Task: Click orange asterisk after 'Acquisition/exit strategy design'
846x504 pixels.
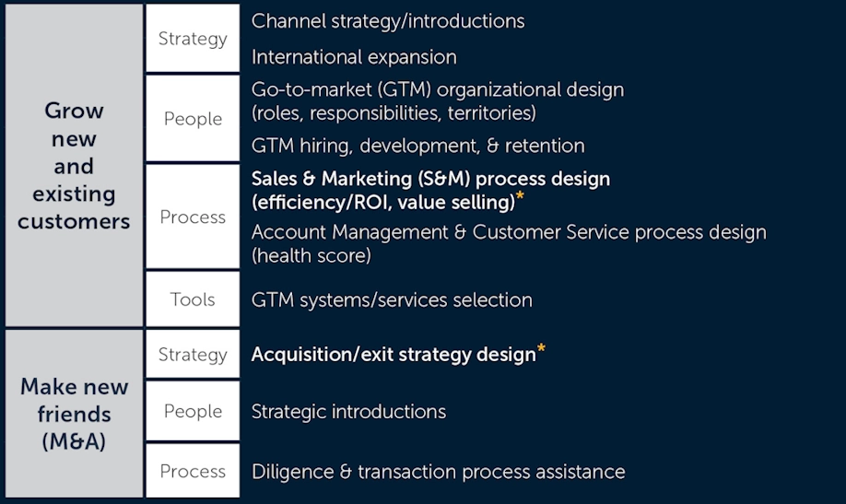Action: click(x=542, y=350)
